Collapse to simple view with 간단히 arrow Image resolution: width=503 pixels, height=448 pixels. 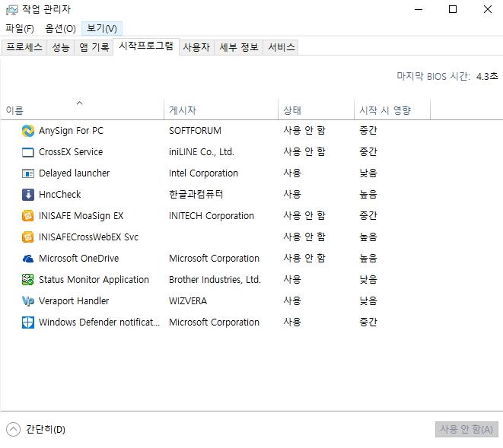(x=13, y=429)
